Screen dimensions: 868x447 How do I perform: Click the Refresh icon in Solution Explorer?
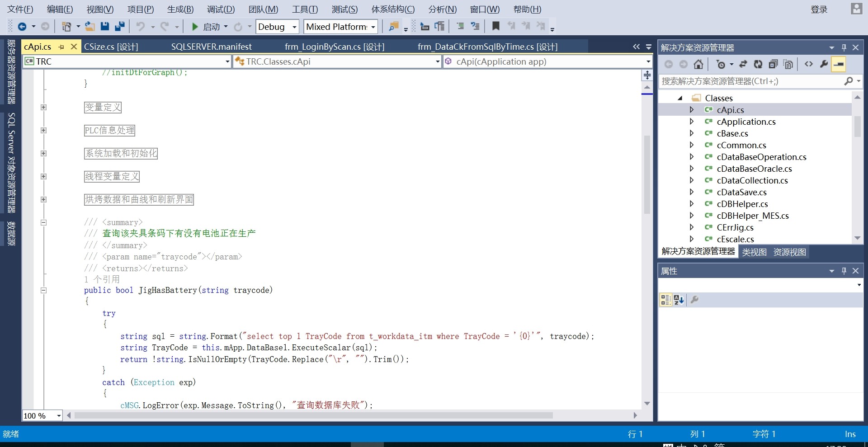(758, 64)
